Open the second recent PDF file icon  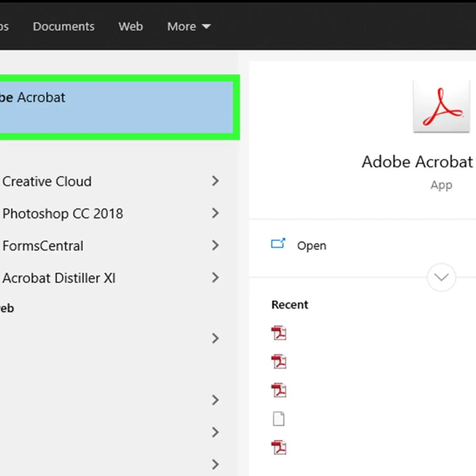[x=279, y=361]
